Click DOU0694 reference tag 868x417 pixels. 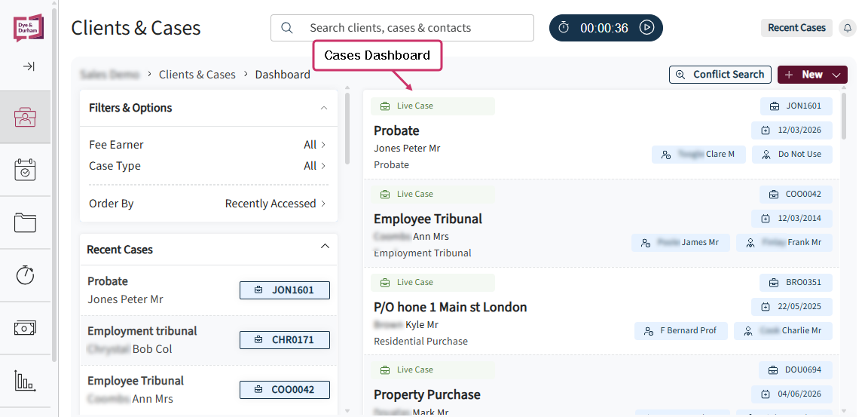point(796,369)
